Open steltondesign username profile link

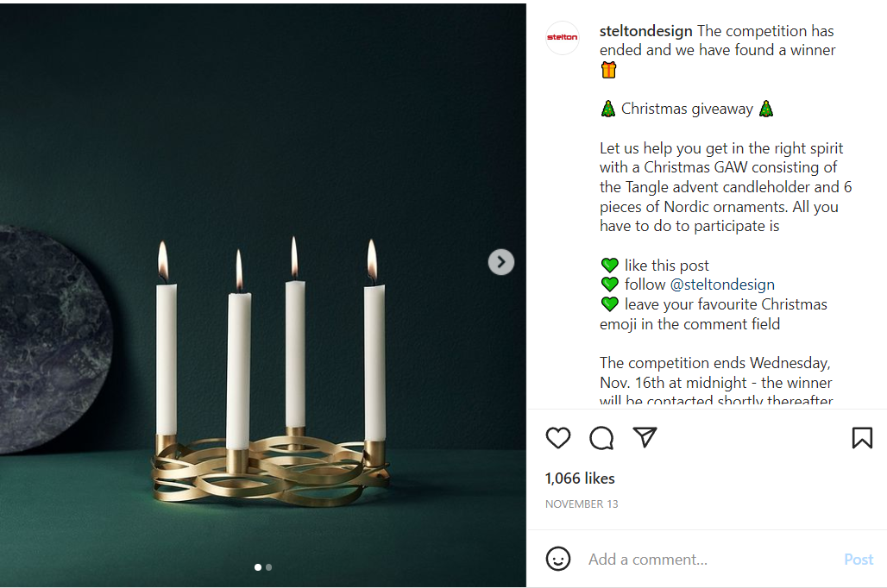[x=645, y=31]
